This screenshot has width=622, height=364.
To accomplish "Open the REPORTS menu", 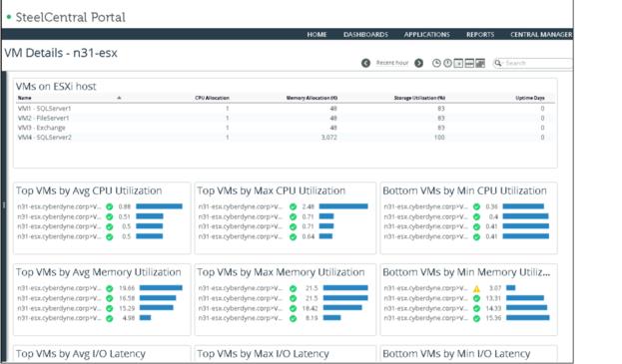I will click(480, 35).
